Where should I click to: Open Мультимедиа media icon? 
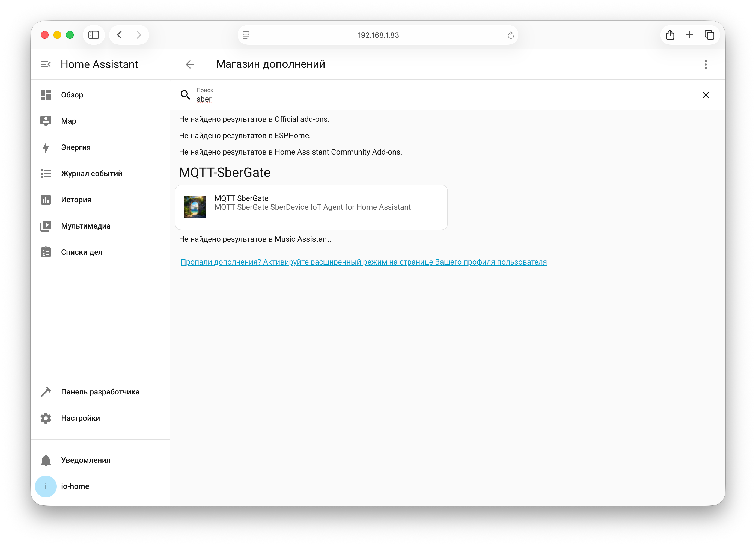[46, 226]
